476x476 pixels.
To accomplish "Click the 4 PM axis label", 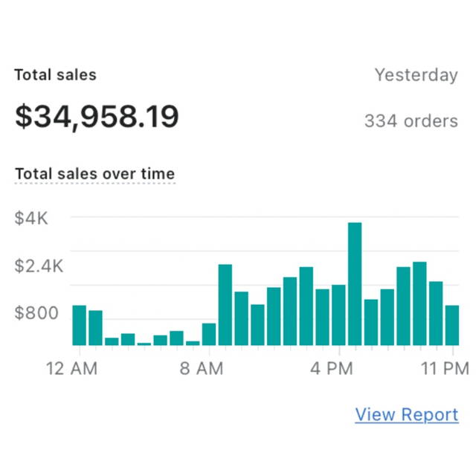I will coord(332,369).
